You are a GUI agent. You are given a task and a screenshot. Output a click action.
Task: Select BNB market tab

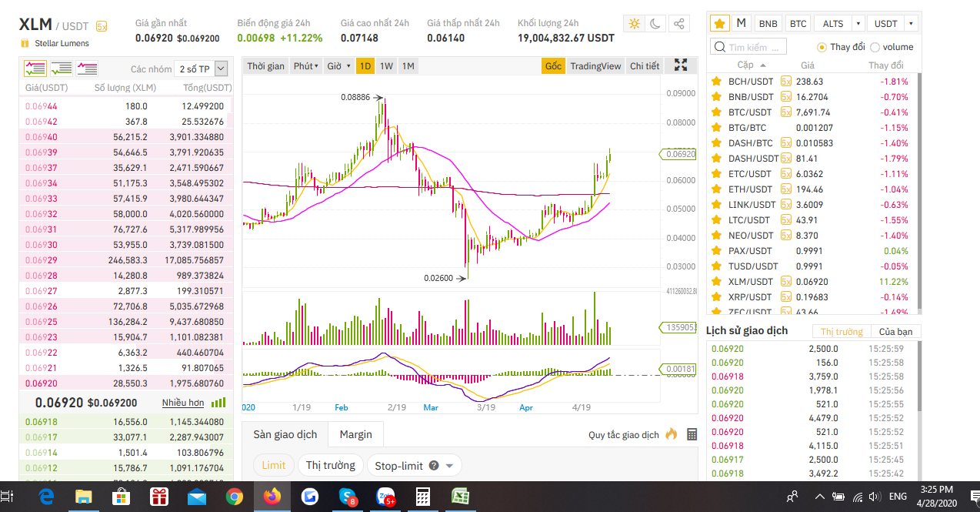pos(767,24)
